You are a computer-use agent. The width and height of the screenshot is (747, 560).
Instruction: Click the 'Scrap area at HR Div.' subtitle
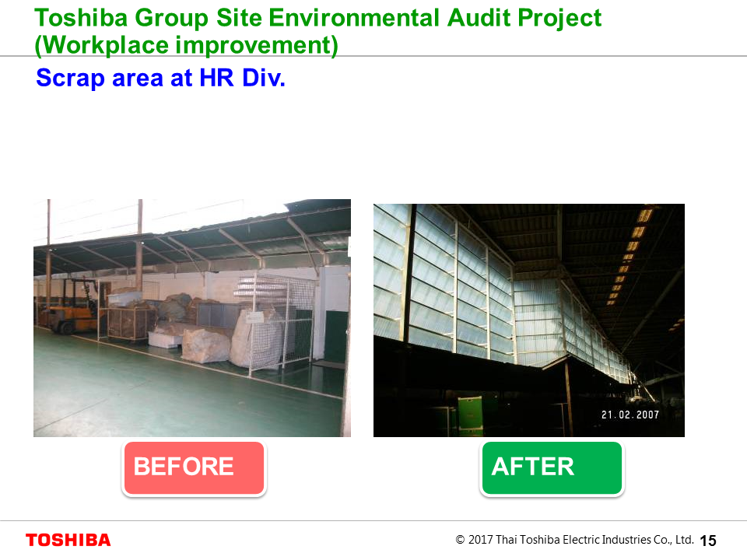tap(160, 78)
